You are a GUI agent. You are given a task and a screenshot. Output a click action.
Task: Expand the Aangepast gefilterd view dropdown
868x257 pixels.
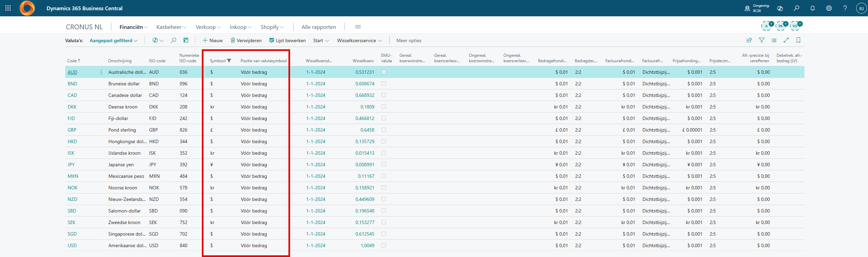(114, 40)
